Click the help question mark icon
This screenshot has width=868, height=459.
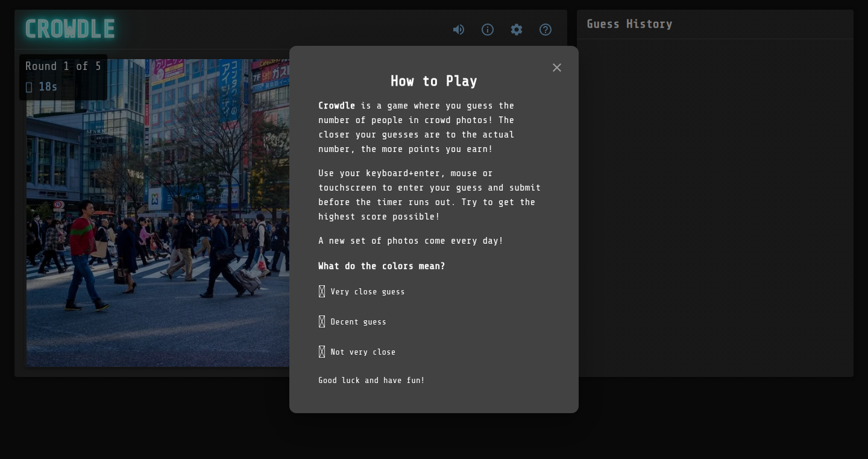[x=546, y=30]
